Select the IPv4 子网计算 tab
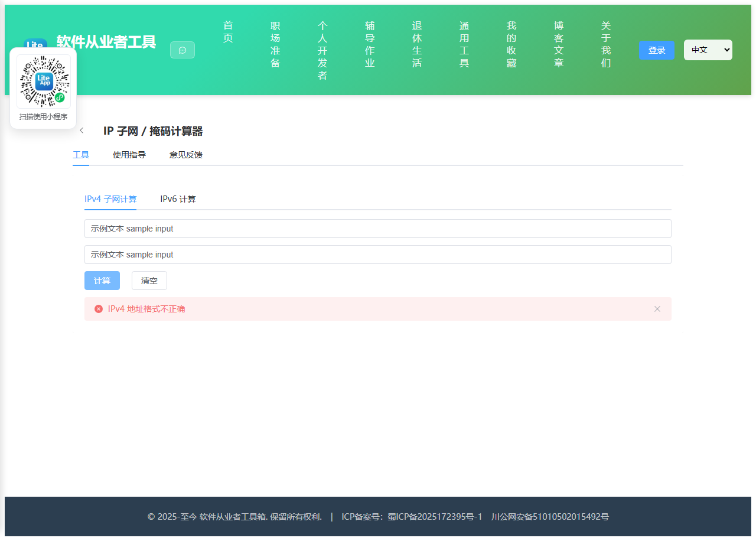756x541 pixels. click(110, 199)
